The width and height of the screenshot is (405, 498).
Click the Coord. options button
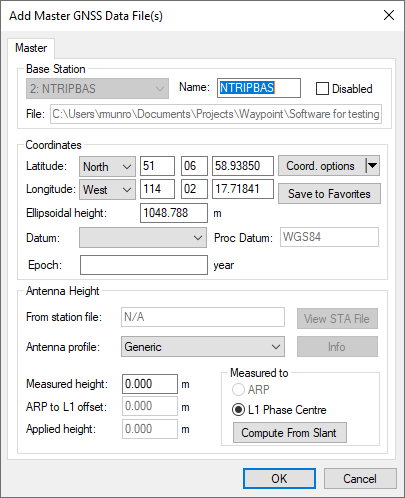(322, 166)
